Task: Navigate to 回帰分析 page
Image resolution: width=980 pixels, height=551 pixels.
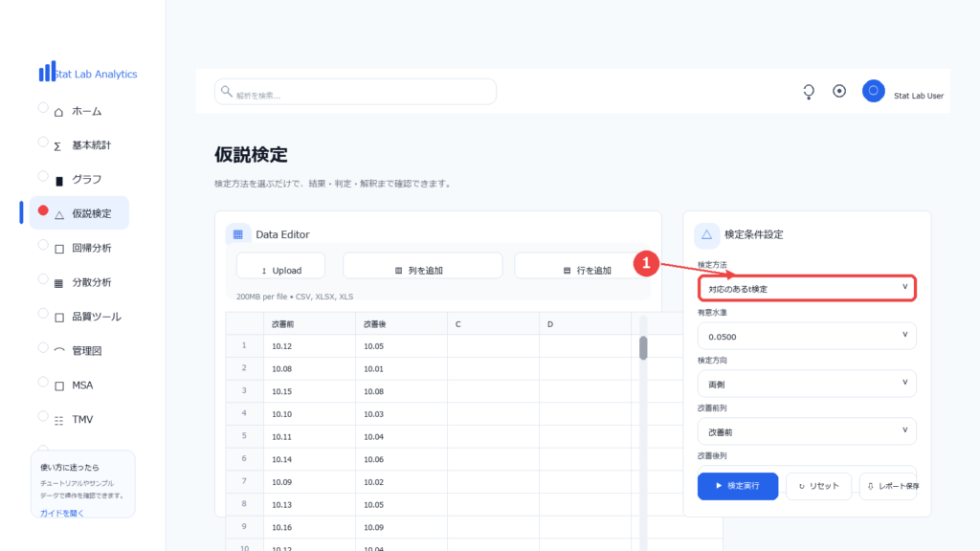Action: (x=91, y=248)
